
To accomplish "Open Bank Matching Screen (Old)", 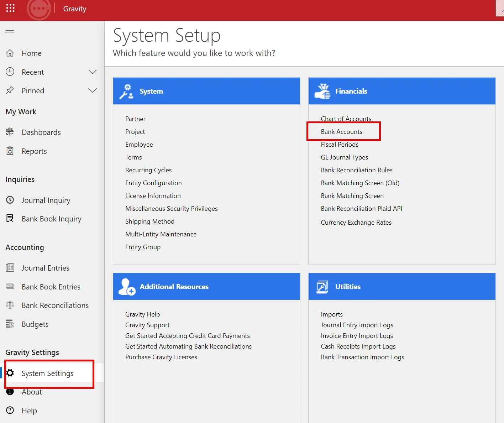I will pyautogui.click(x=360, y=183).
